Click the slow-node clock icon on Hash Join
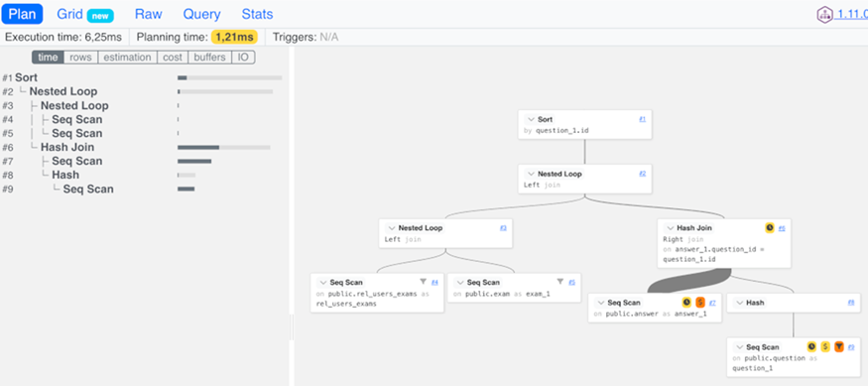This screenshot has height=387, width=868. 770,227
